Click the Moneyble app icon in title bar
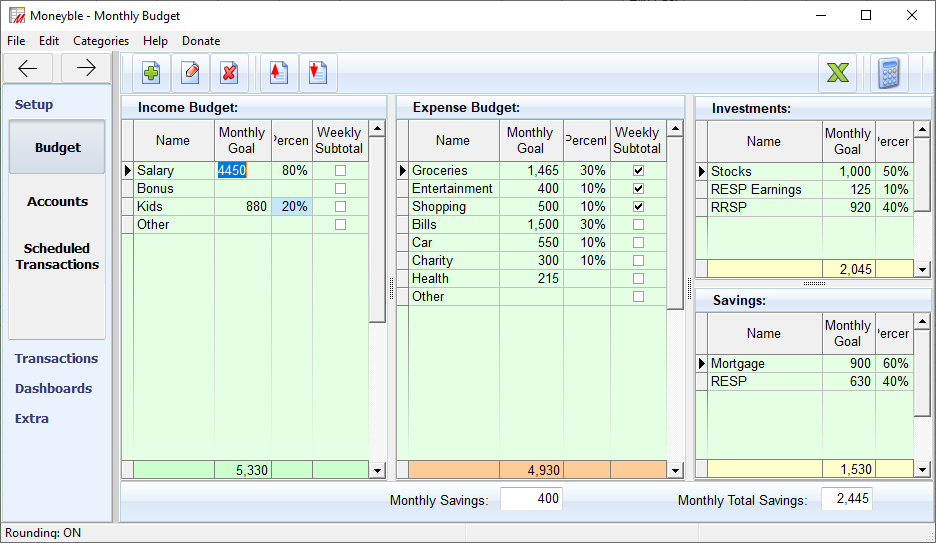The width and height of the screenshot is (936, 543). tap(17, 16)
